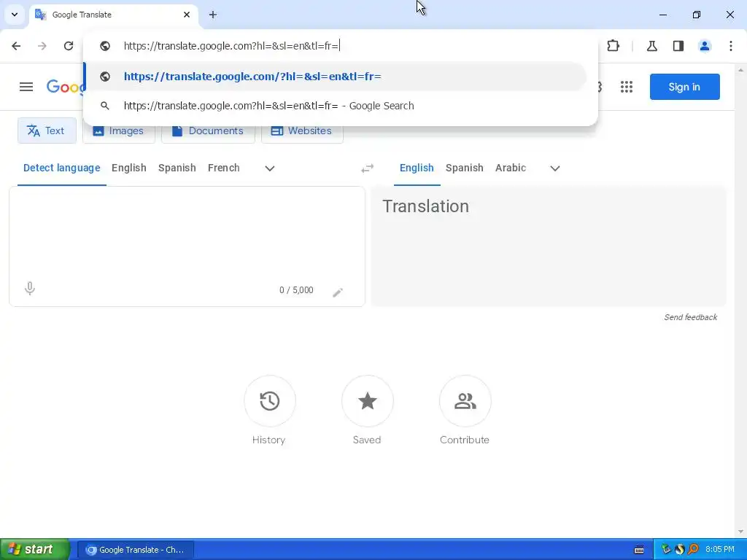Select Google Translate Chrome taskbar item
The height and width of the screenshot is (560, 747).
pos(135,550)
